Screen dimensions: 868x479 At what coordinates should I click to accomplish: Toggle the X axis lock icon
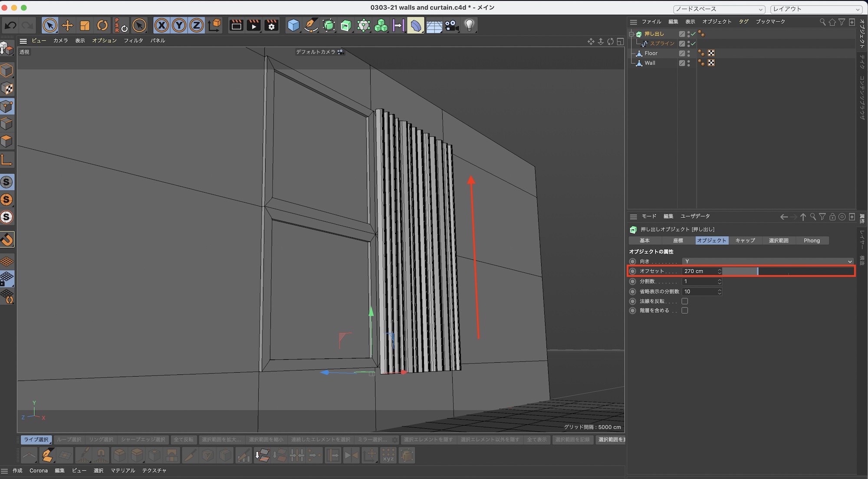161,26
